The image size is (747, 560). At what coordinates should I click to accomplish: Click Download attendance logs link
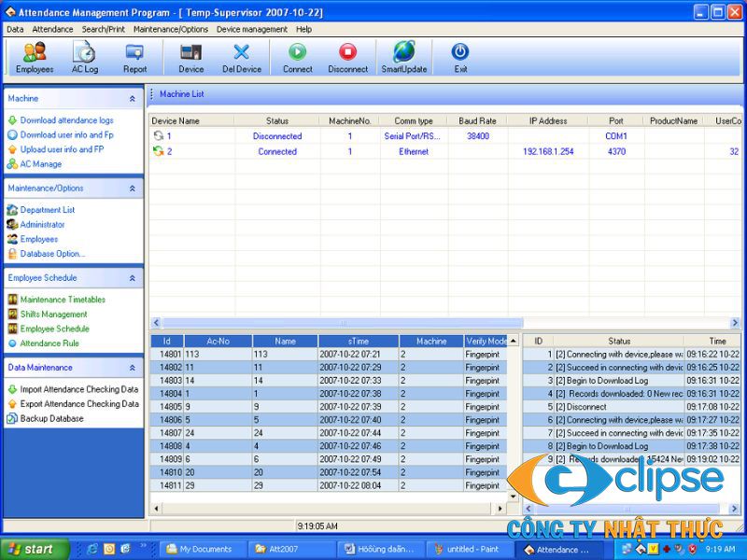pyautogui.click(x=66, y=120)
